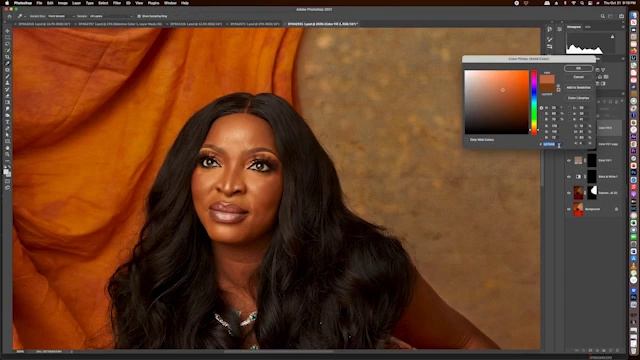The height and width of the screenshot is (360, 640).
Task: Select the Lasso tool
Action: pyautogui.click(x=7, y=44)
